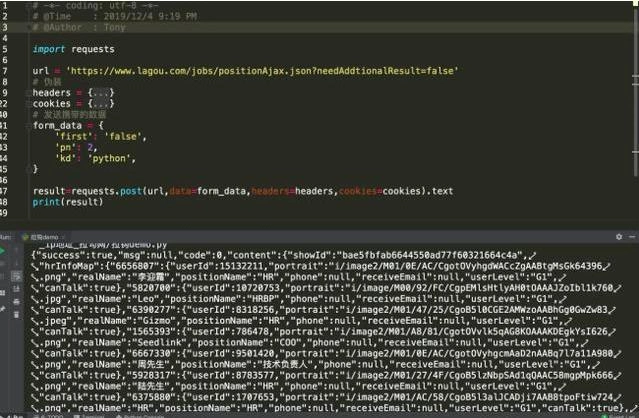Click the 'pn' key in form_data
This screenshot has width=639, height=418.
[x=66, y=147]
